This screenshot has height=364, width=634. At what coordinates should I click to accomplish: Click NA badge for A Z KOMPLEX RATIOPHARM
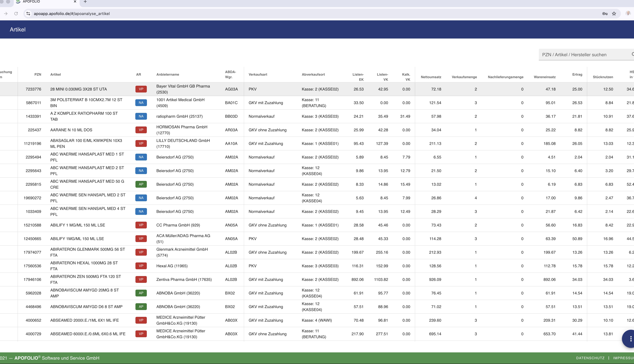coord(141,116)
